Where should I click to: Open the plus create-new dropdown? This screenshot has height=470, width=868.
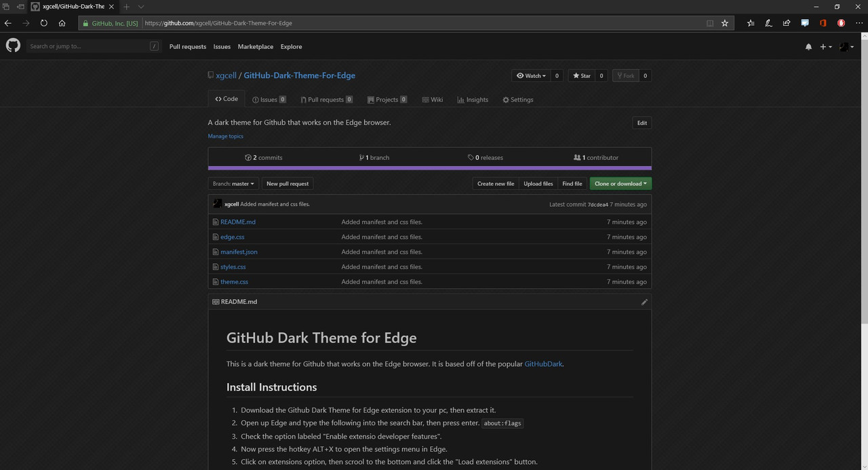point(826,47)
